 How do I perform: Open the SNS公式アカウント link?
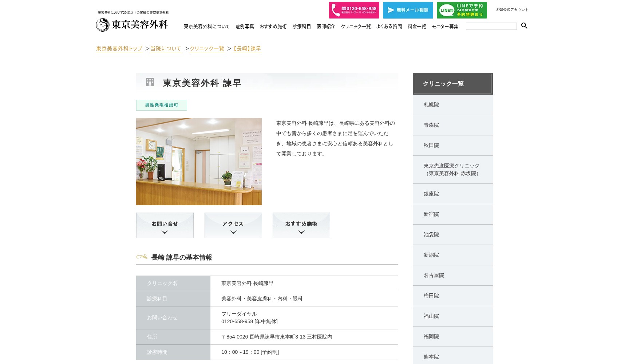coord(512,10)
